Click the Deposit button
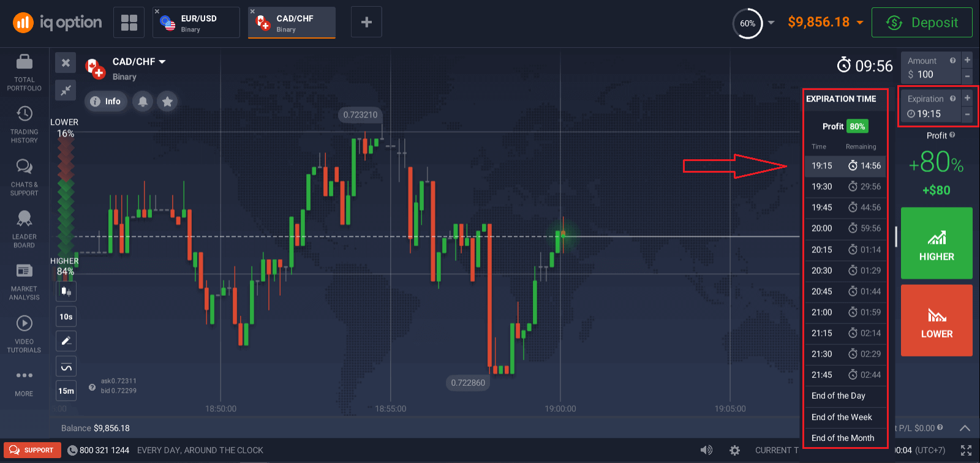This screenshot has height=463, width=980. 922,23
